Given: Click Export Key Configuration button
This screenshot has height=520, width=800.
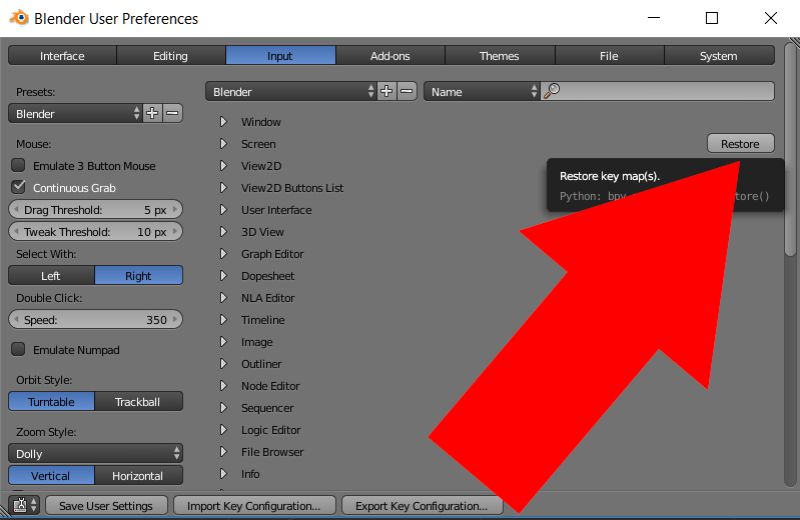Looking at the screenshot, I should tap(422, 505).
